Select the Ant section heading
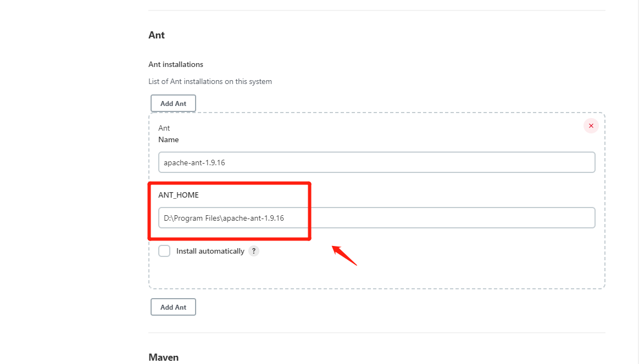Image resolution: width=639 pixels, height=364 pixels. 157,35
